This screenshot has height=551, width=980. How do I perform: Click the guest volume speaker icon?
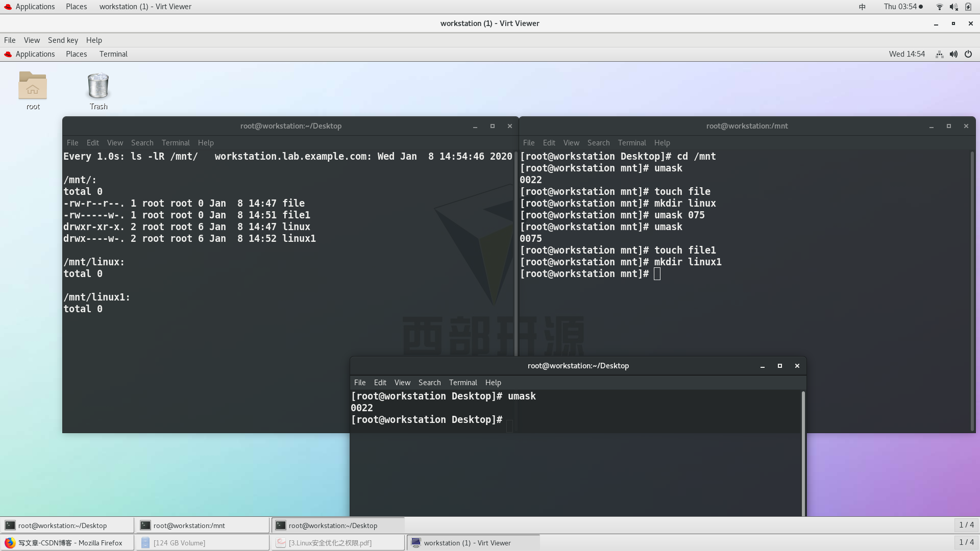953,54
